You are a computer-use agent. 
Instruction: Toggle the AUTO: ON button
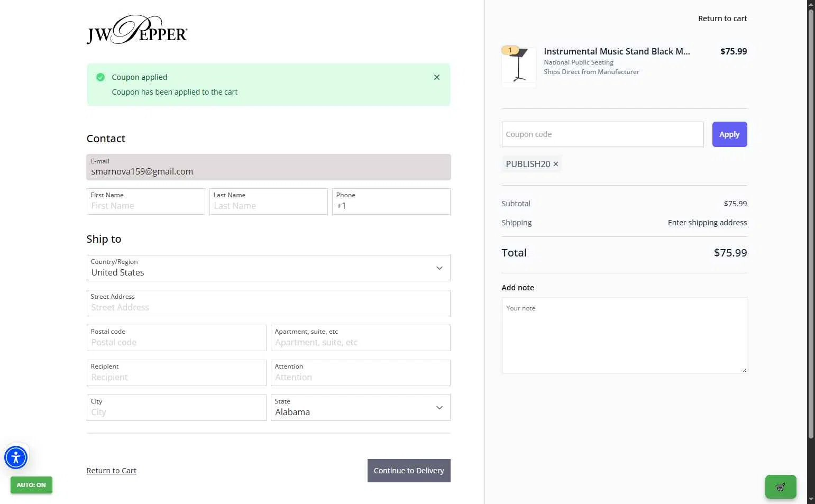pyautogui.click(x=31, y=485)
